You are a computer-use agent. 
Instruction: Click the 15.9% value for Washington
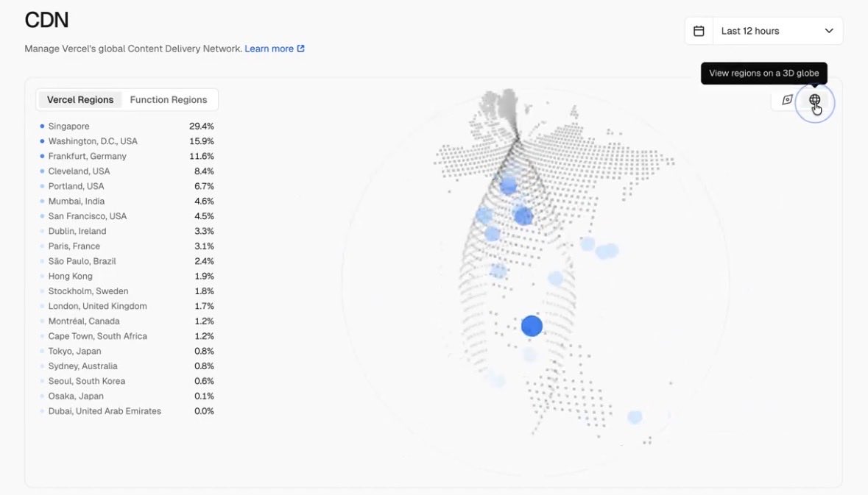(202, 141)
